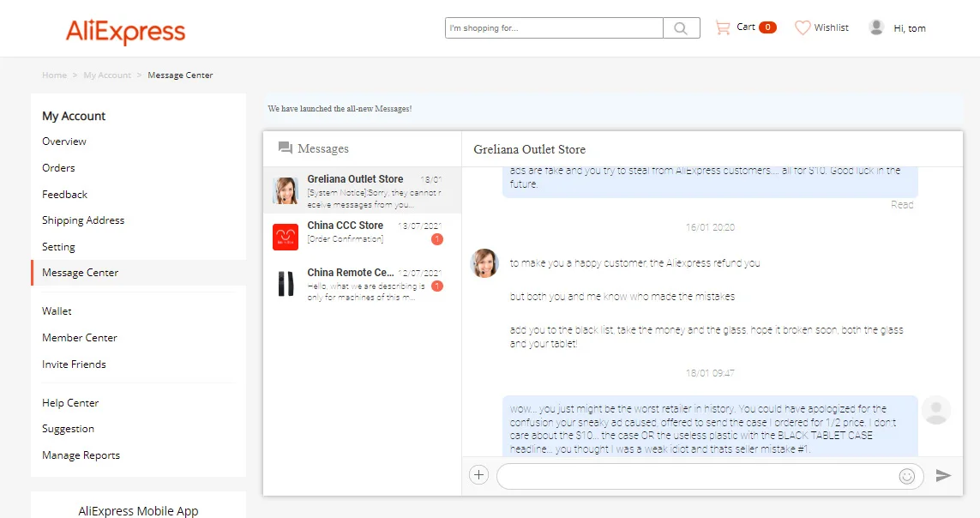Click '[Order Confirmation]' preview text
This screenshot has width=980, height=518.
(x=345, y=238)
